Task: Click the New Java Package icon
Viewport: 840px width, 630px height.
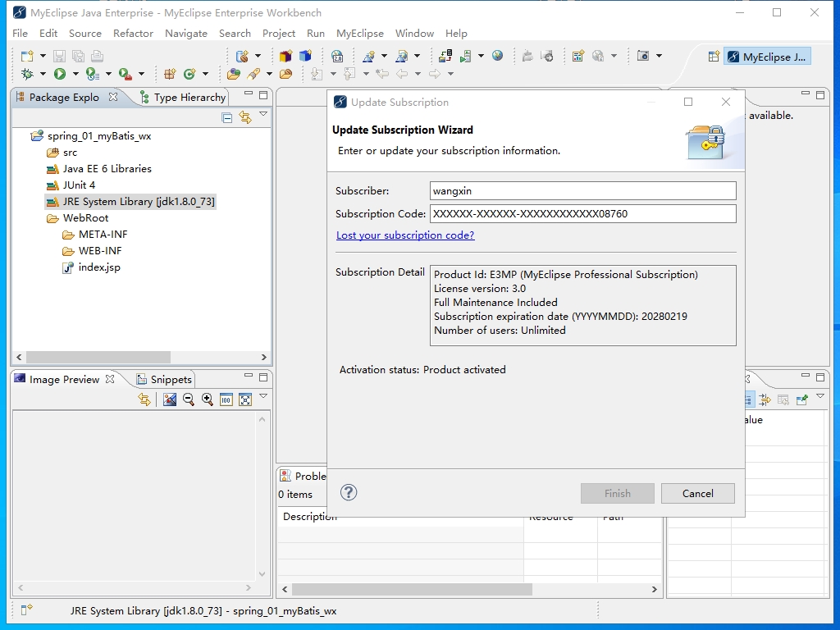Action: click(x=170, y=74)
